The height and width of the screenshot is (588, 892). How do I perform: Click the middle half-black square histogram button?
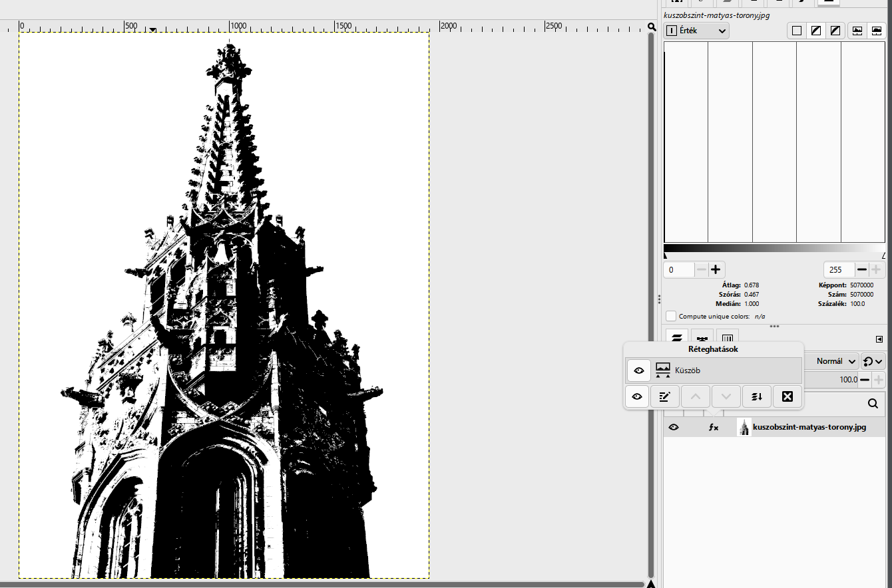pyautogui.click(x=816, y=31)
